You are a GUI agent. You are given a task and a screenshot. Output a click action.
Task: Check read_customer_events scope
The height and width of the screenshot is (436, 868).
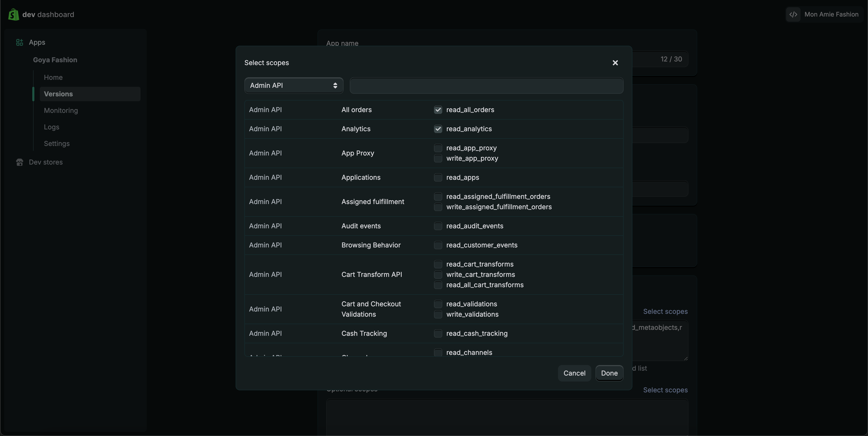coord(438,245)
